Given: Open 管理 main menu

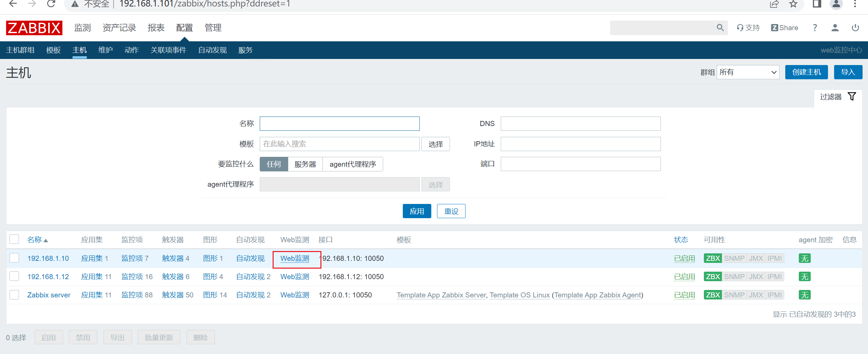Looking at the screenshot, I should click(213, 28).
